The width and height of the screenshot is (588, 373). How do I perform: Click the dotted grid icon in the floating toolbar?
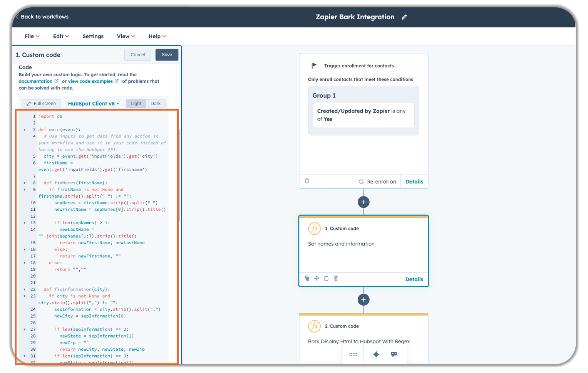pos(353,355)
